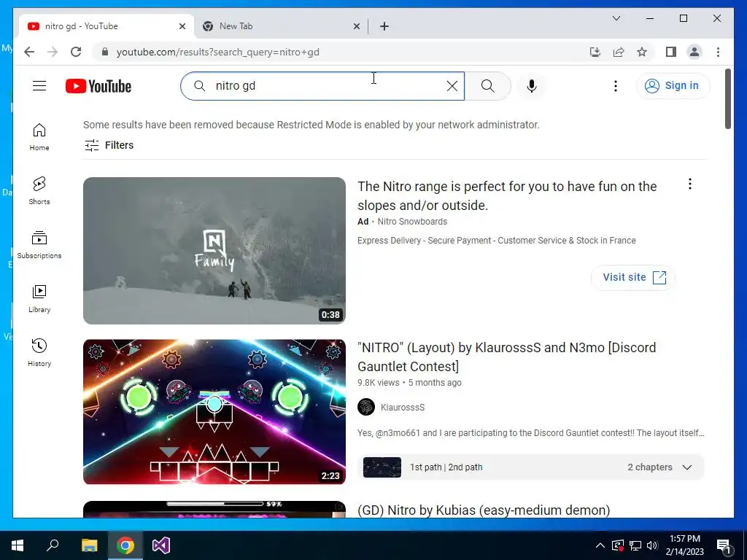Open the Home sidebar item

pyautogui.click(x=39, y=137)
